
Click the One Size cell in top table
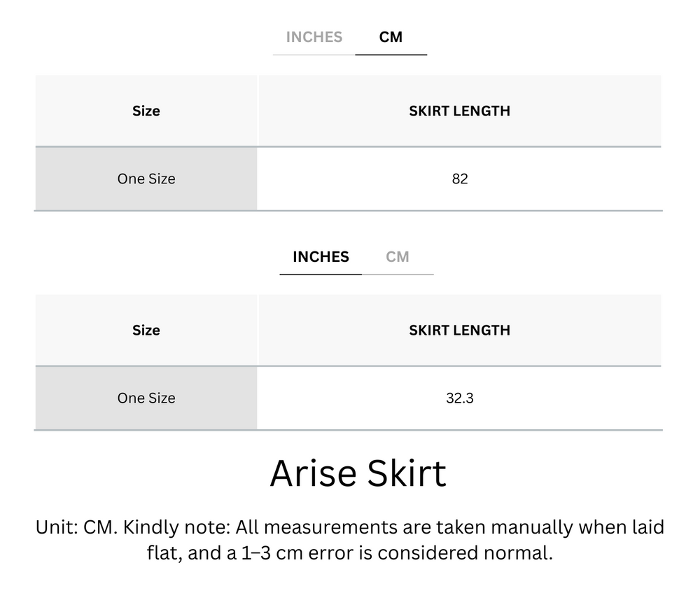[146, 179]
